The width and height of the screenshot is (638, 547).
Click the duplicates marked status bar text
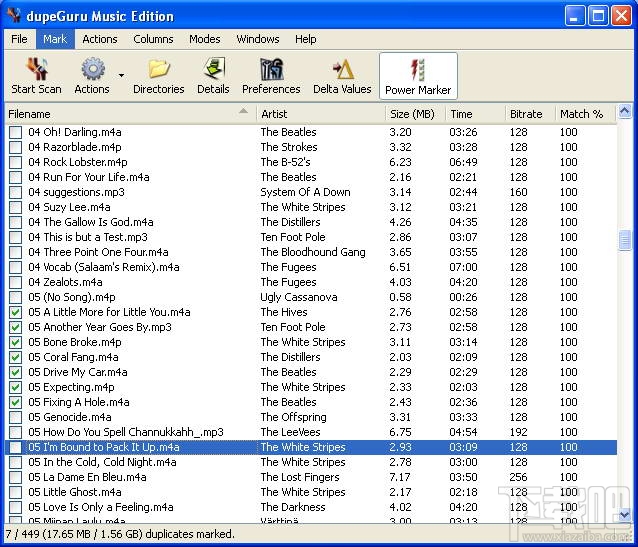[x=120, y=534]
